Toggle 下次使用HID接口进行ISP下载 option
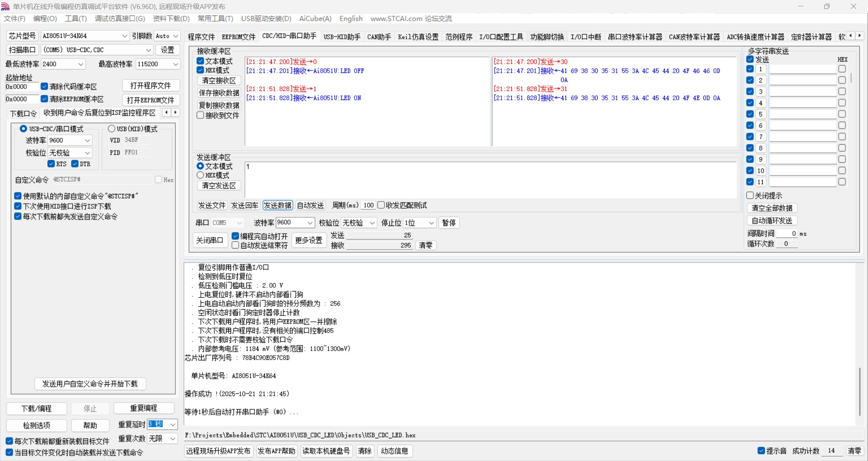 click(18, 206)
